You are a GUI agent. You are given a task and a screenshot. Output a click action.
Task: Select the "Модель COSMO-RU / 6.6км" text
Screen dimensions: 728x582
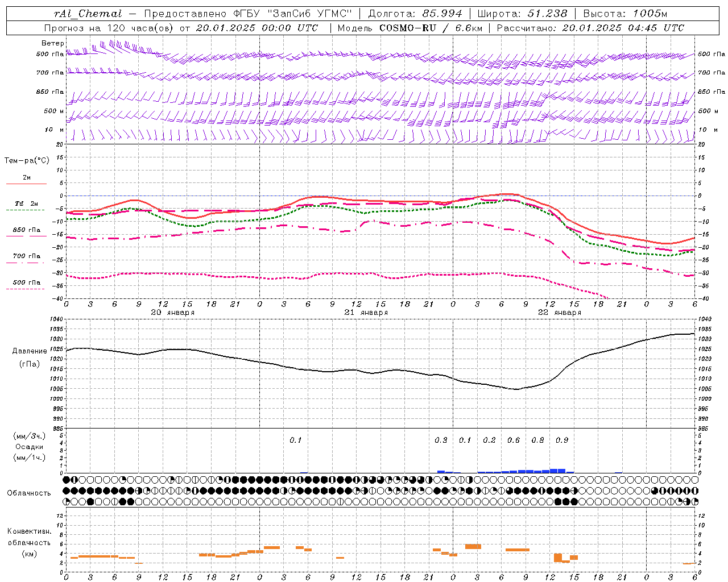409,28
